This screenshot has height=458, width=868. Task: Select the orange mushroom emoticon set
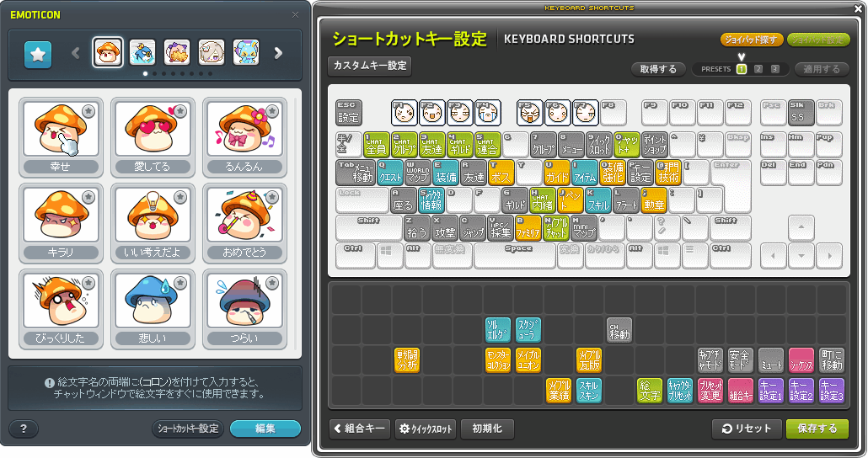[108, 52]
